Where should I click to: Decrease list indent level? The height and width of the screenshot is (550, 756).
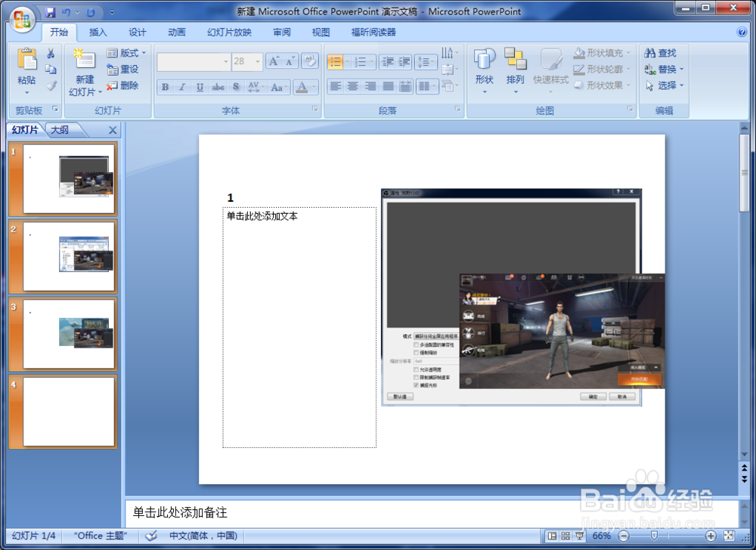click(x=387, y=62)
